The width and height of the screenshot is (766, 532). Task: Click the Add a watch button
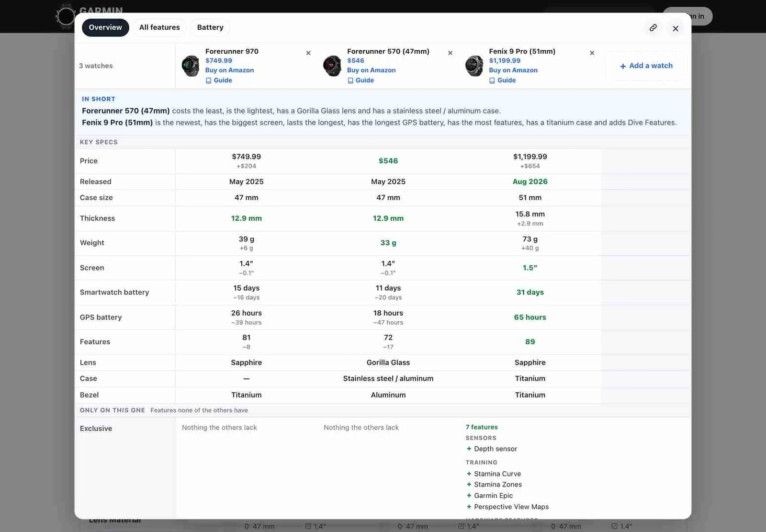coord(646,66)
